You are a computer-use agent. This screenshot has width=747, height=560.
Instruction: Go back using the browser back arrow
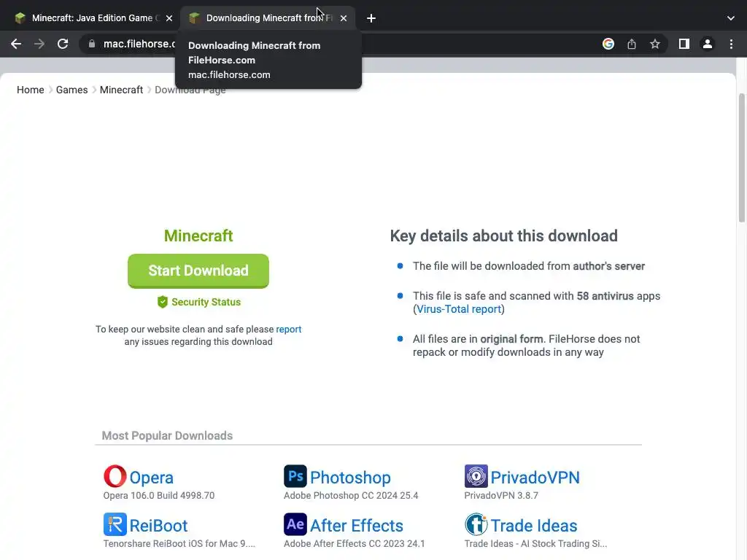16,44
